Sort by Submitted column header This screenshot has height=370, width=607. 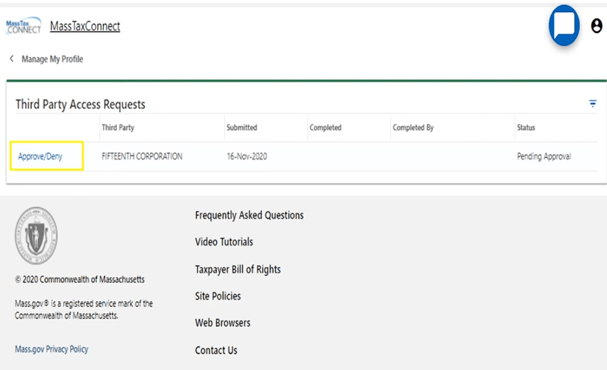[242, 127]
